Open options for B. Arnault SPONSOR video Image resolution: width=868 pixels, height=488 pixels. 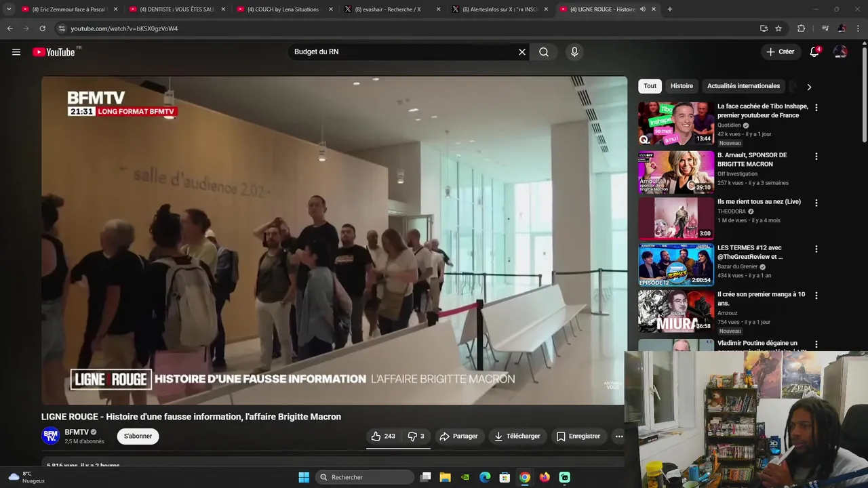816,157
